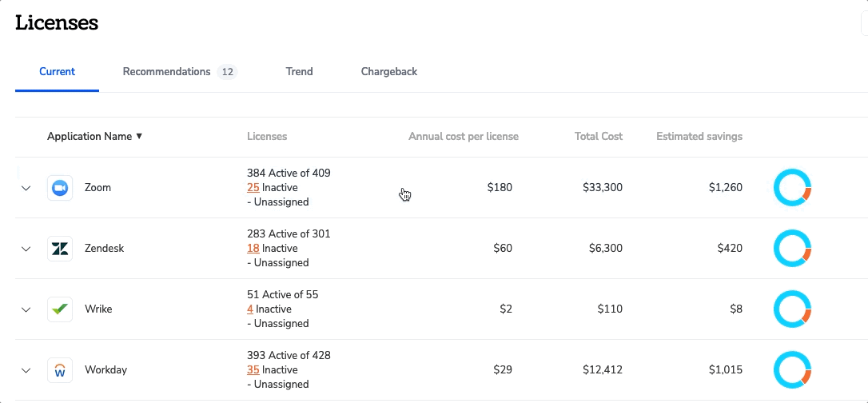Open the Trend tab

tap(300, 72)
